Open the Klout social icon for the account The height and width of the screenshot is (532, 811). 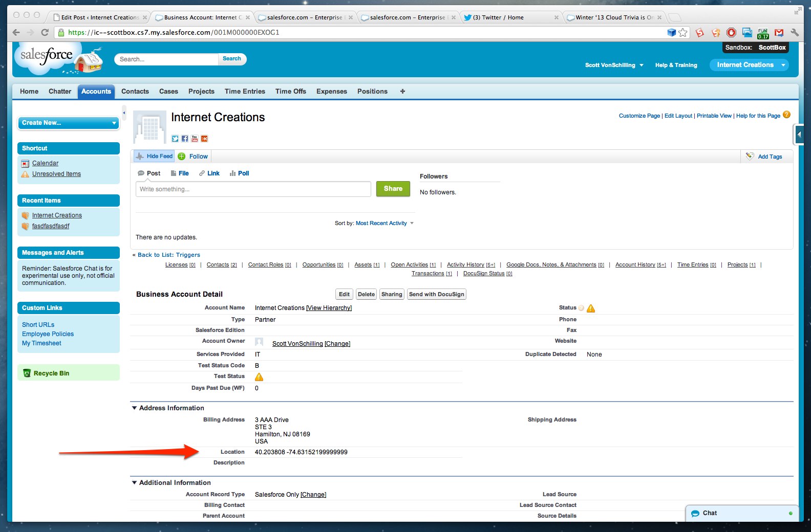204,139
